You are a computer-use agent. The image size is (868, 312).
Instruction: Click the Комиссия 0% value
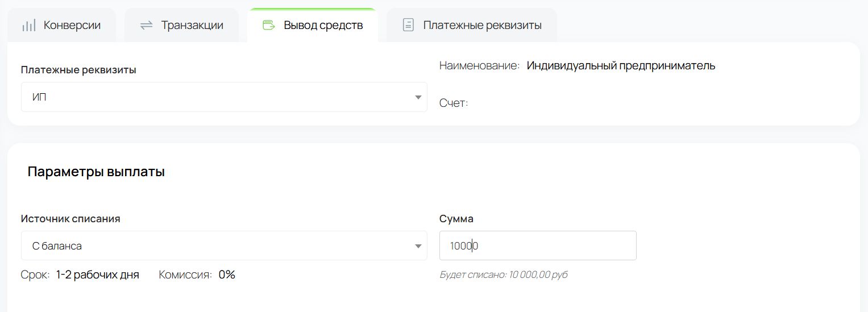coord(227,275)
